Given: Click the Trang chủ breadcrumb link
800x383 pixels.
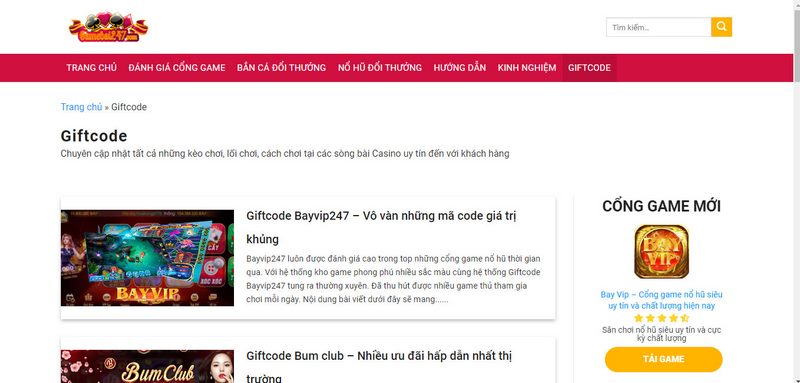Looking at the screenshot, I should (x=81, y=107).
